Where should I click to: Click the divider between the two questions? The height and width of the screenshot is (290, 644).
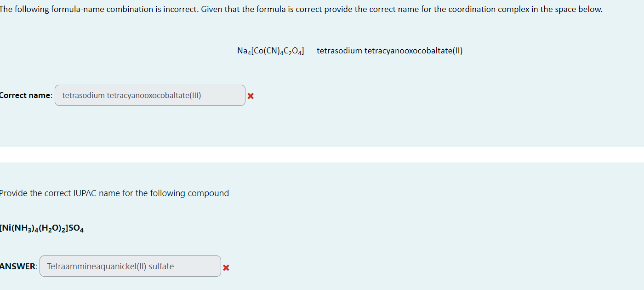click(x=322, y=155)
